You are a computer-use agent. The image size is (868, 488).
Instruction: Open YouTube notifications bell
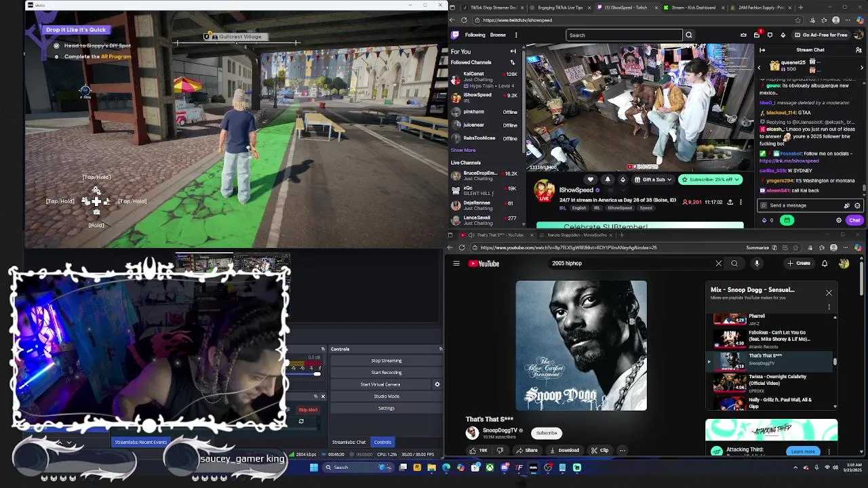(825, 264)
